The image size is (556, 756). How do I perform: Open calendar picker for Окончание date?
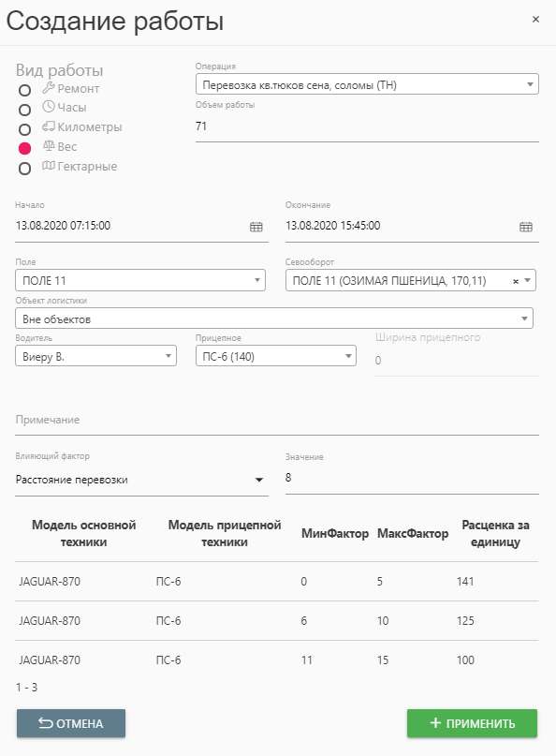coord(526,227)
